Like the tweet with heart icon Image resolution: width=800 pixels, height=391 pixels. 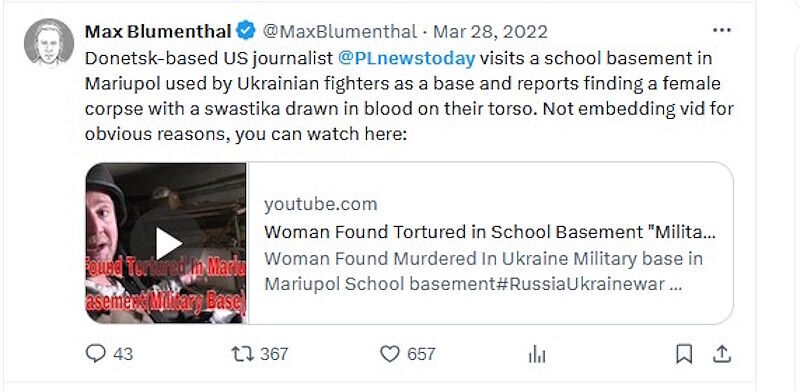tap(390, 354)
